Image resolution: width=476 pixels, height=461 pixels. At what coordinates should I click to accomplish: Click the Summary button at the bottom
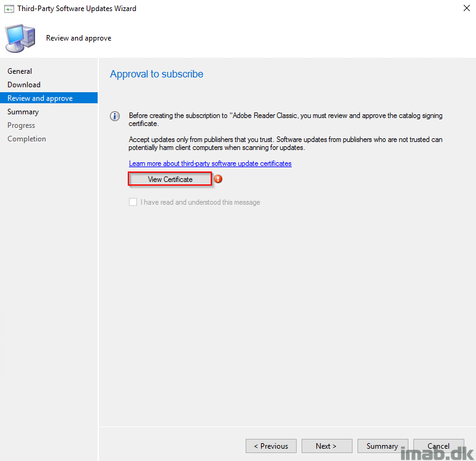(x=383, y=446)
